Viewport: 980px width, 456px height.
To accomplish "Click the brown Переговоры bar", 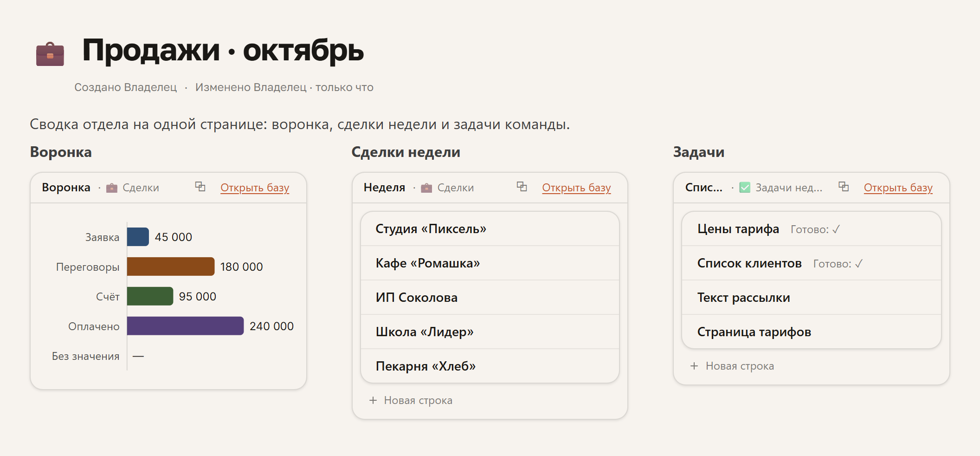I will (x=171, y=267).
